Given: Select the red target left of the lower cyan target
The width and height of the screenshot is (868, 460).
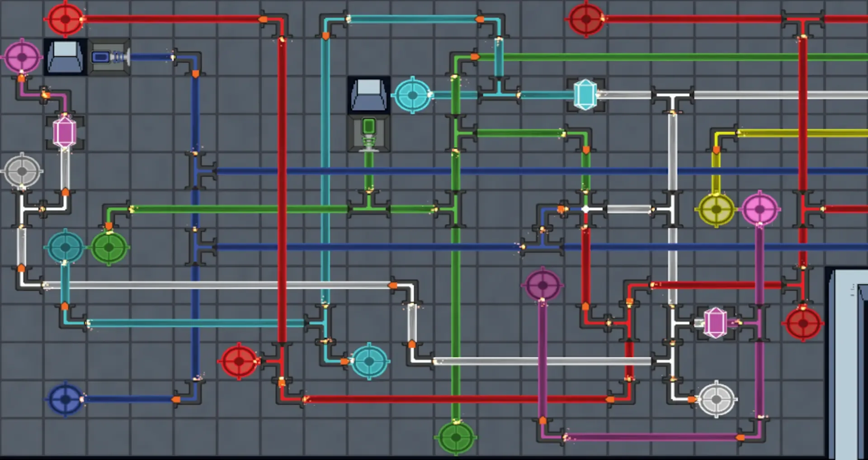Looking at the screenshot, I should (239, 361).
